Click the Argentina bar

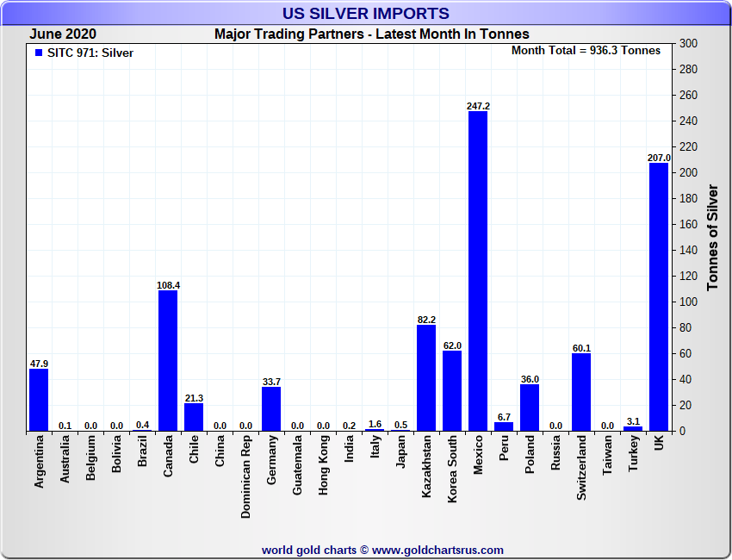pyautogui.click(x=39, y=400)
